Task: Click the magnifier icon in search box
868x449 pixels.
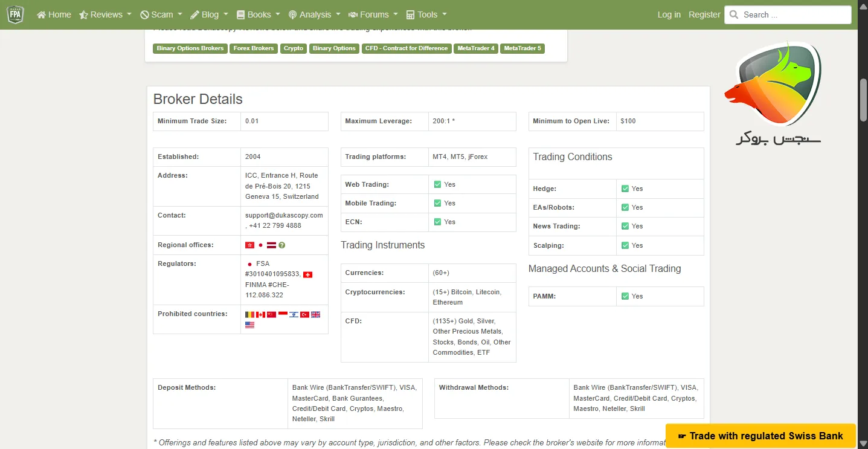Action: click(x=734, y=15)
